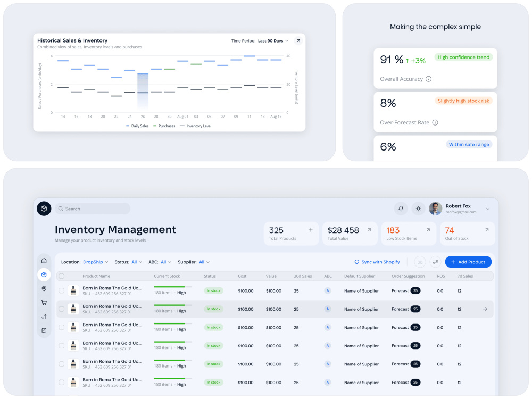Sort by Cost column header
Viewport: 532px width, 399px height.
coord(242,276)
